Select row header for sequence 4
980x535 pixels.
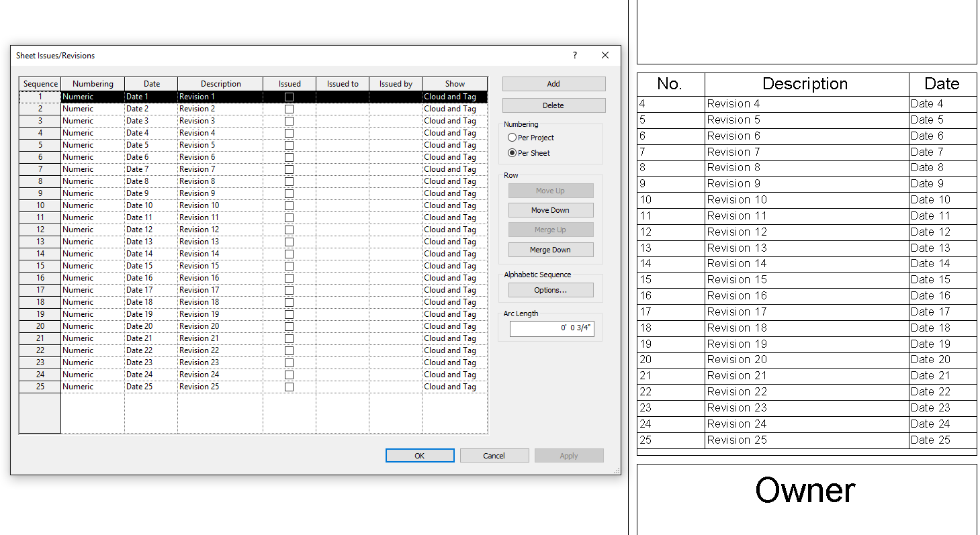(40, 133)
